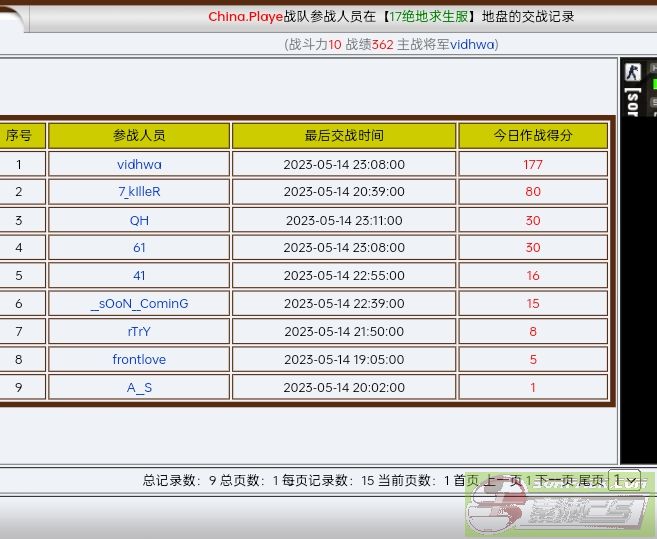
Task: Open player 7_kIlleR profile link
Action: pos(139,192)
